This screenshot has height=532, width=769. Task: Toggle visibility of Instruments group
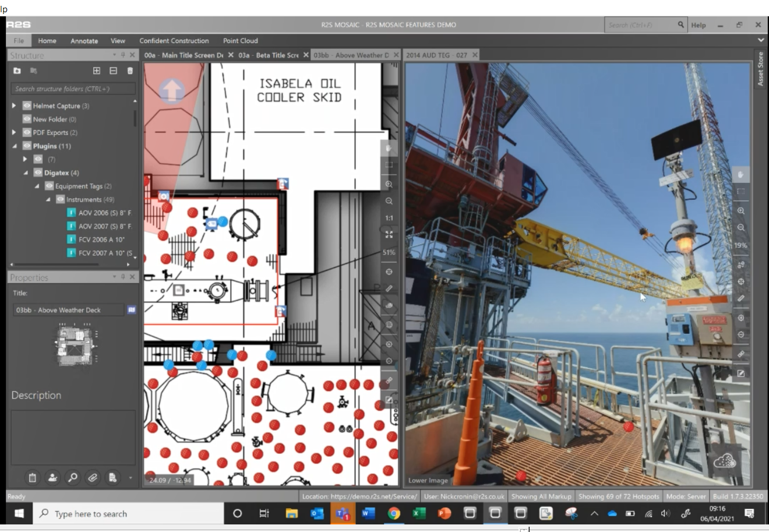(x=60, y=199)
